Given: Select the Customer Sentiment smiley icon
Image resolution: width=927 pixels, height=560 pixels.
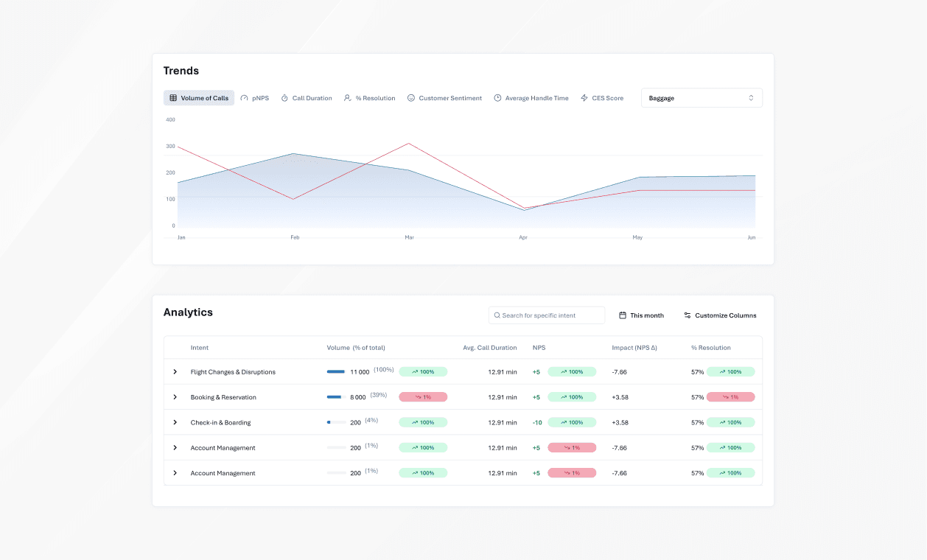Looking at the screenshot, I should click(x=411, y=97).
